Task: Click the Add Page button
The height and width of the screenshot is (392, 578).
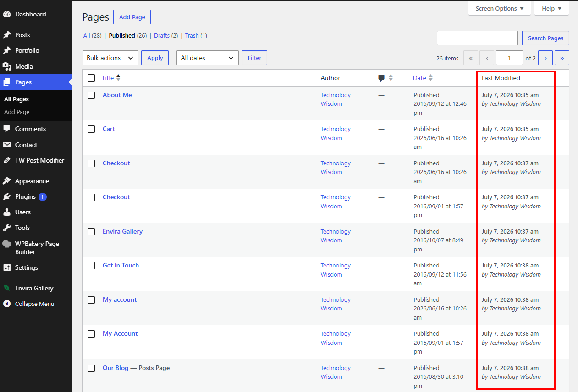Action: point(132,17)
